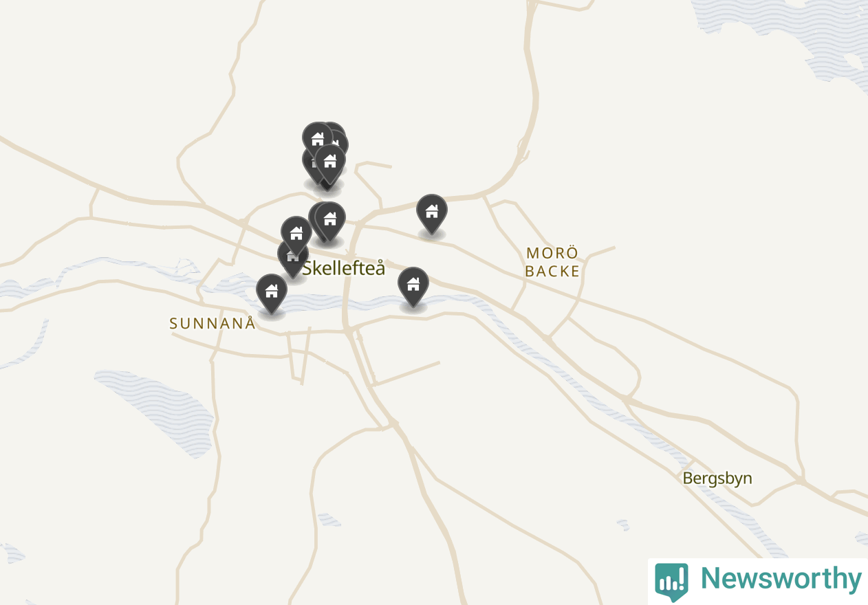
Task: Select the Bergsbyn place label
Action: [717, 478]
